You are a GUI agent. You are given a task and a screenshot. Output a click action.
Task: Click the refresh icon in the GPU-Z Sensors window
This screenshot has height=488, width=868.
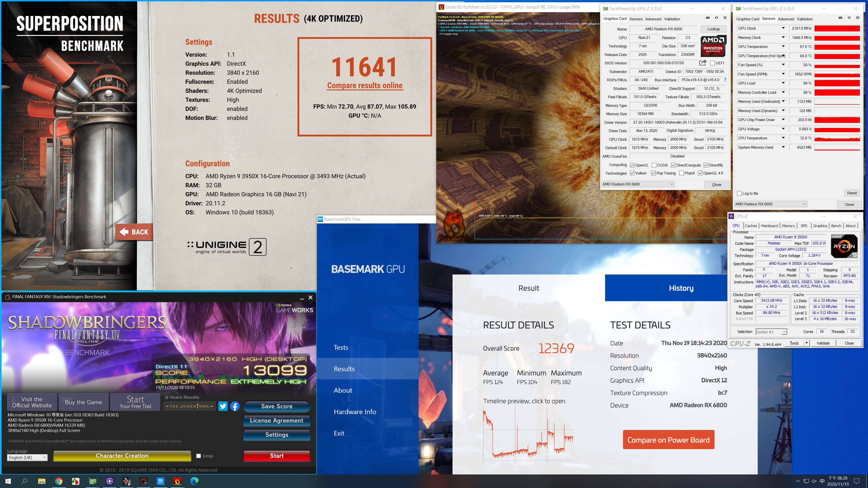tap(849, 18)
